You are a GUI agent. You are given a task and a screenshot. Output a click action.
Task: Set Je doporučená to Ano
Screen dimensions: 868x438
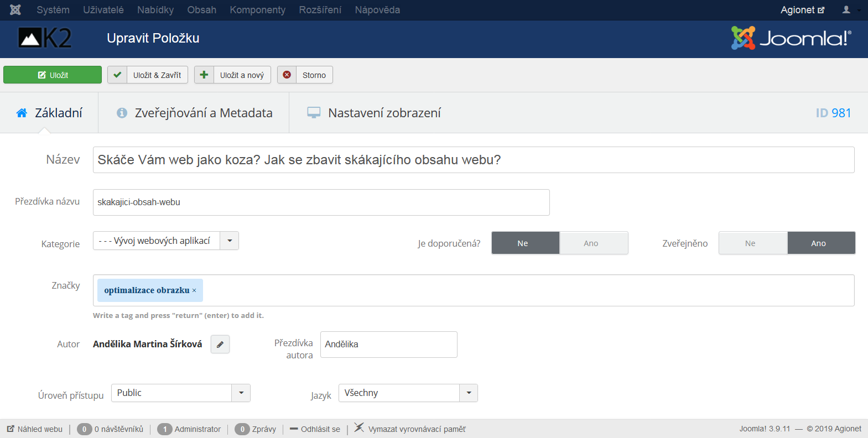click(x=594, y=243)
